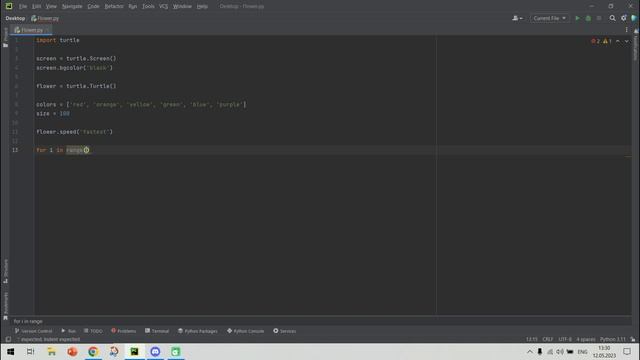The height and width of the screenshot is (360, 640).
Task: Open the user account icon menu
Action: 517,18
